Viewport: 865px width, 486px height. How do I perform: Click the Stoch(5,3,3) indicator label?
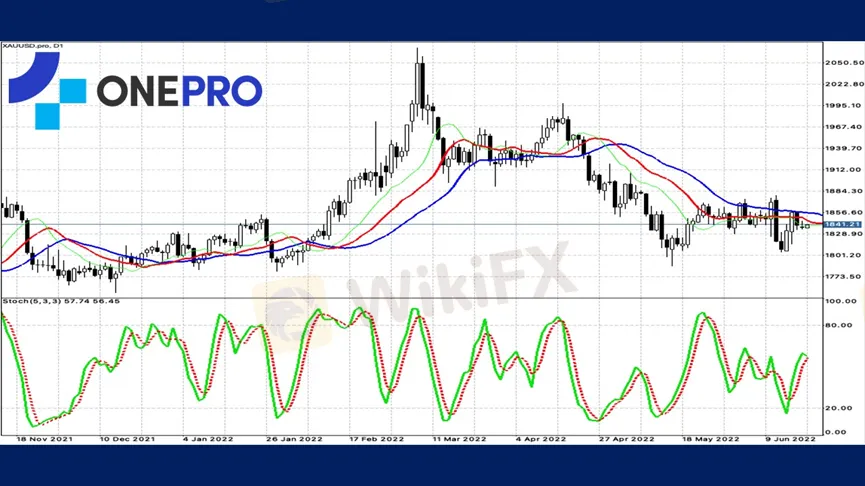pyautogui.click(x=60, y=301)
